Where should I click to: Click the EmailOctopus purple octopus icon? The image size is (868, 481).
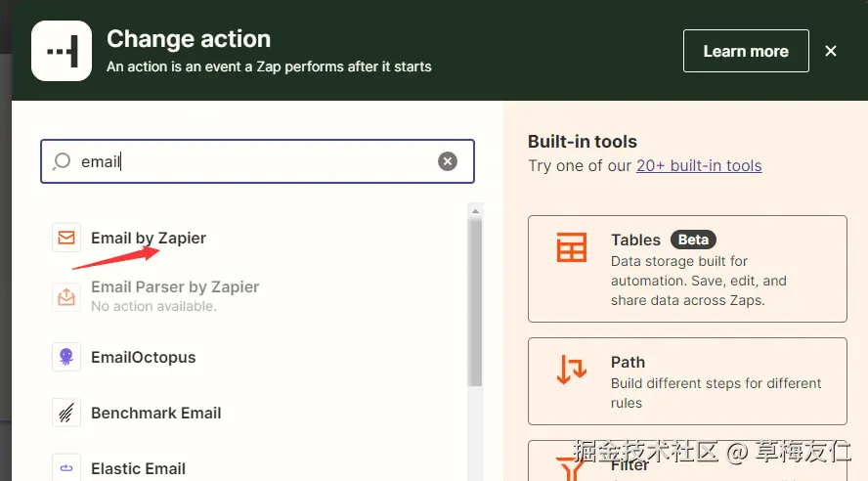(x=66, y=357)
